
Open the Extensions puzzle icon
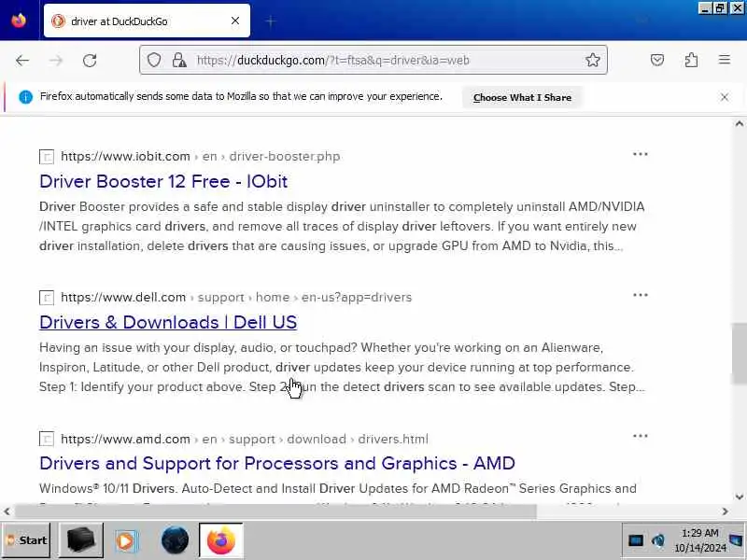[691, 60]
